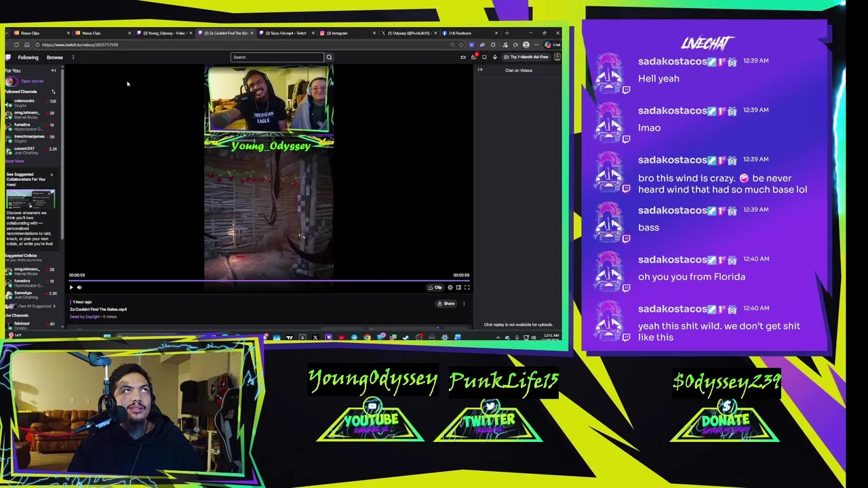This screenshot has height=488, width=868.
Task: Sort the Followed Channels list
Action: click(x=54, y=91)
